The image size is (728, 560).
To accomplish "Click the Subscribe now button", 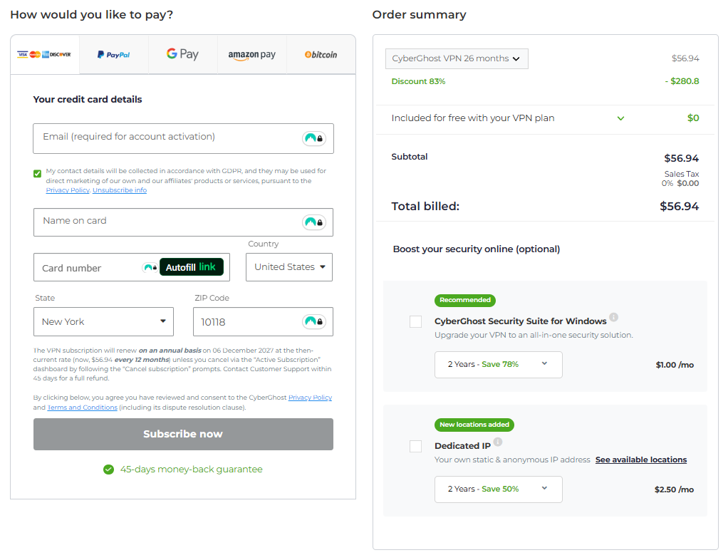I will (x=183, y=434).
